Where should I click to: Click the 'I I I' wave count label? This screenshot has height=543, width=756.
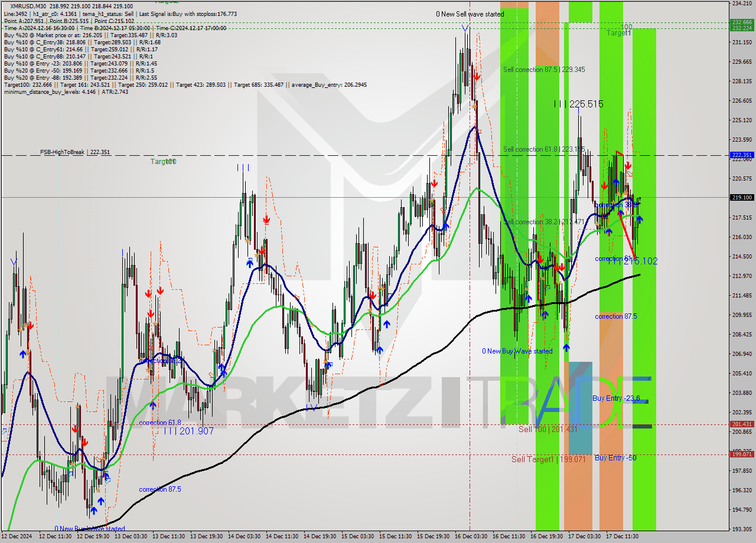coord(243,168)
